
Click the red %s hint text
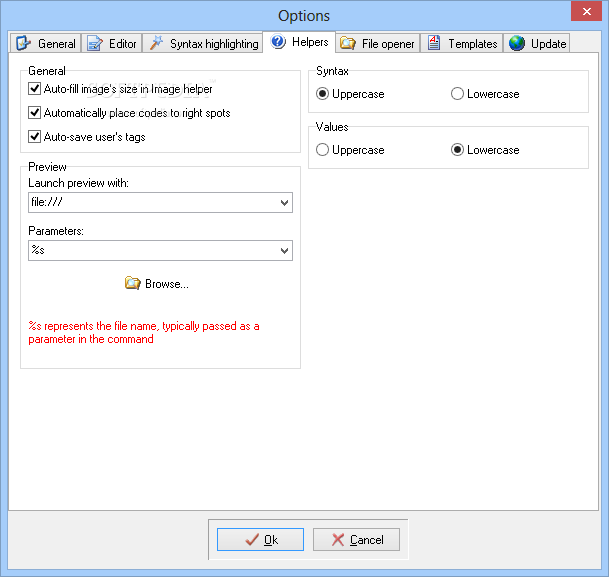click(144, 332)
